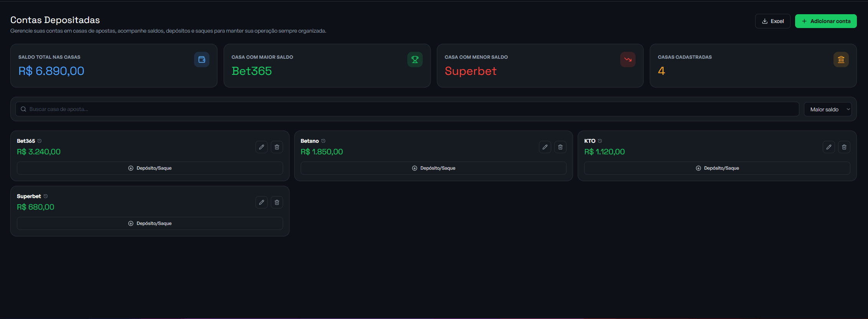Click the SALDO TOTAL NAS CASAS label

pyautogui.click(x=49, y=57)
